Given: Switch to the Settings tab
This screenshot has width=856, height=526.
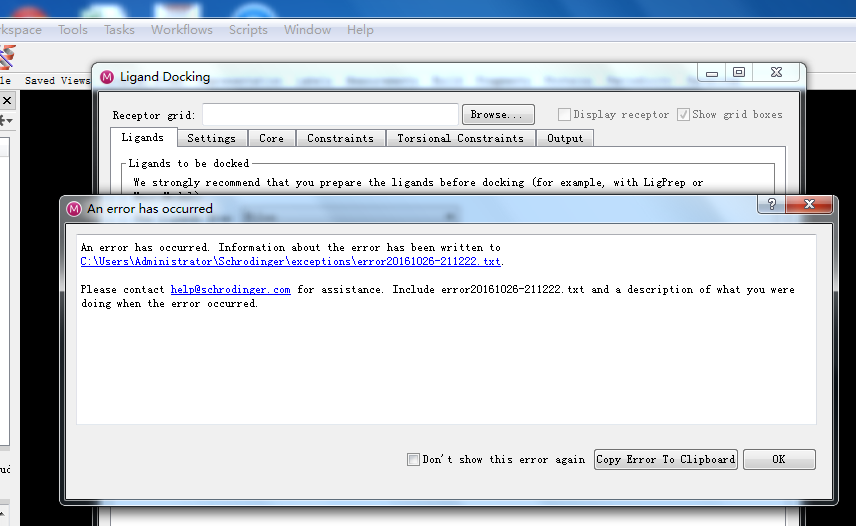Looking at the screenshot, I should (212, 139).
